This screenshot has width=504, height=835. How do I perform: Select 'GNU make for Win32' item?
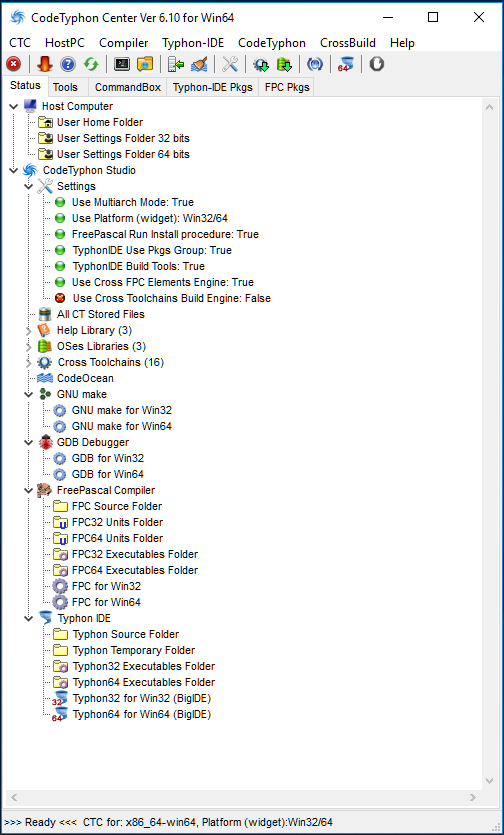tap(122, 410)
